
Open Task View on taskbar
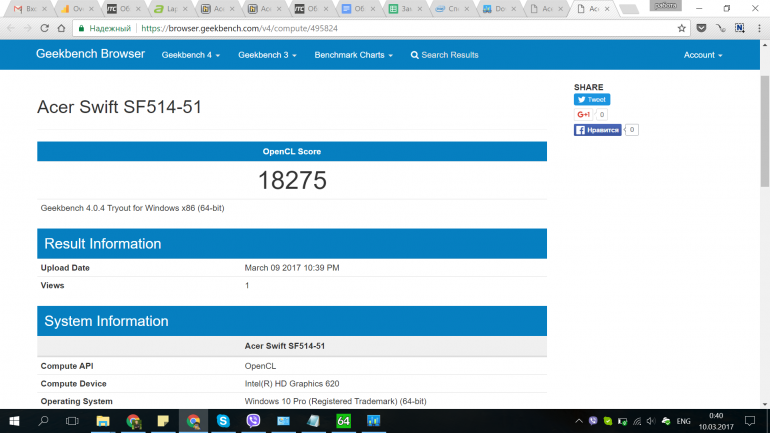tap(72, 421)
